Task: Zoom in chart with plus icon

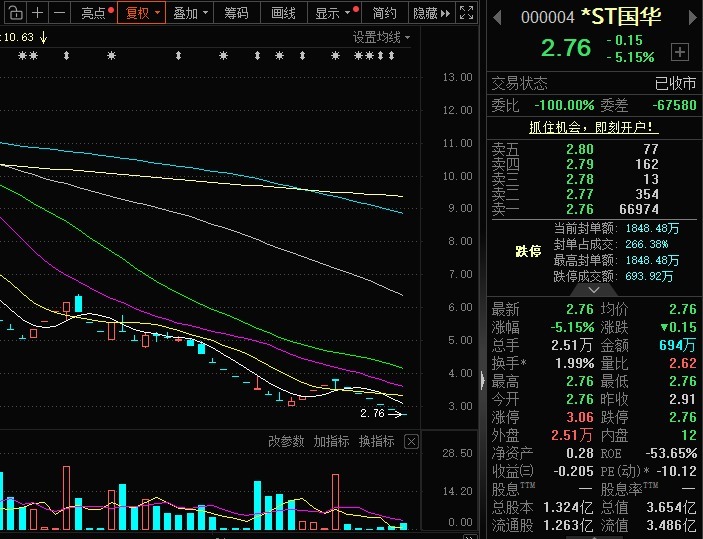Action: 38,13
